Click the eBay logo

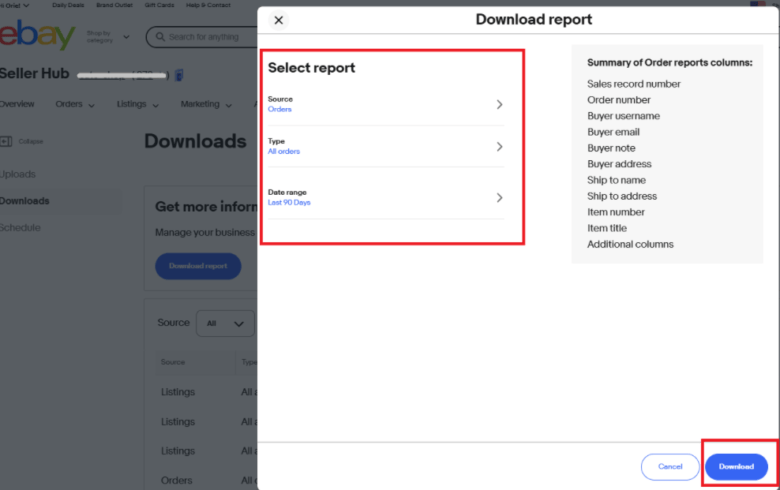(x=38, y=37)
